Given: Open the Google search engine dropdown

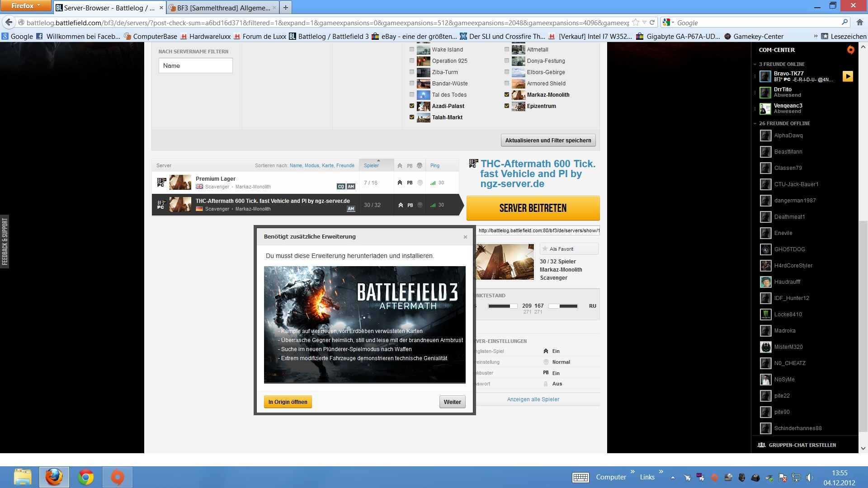Looking at the screenshot, I should [669, 22].
